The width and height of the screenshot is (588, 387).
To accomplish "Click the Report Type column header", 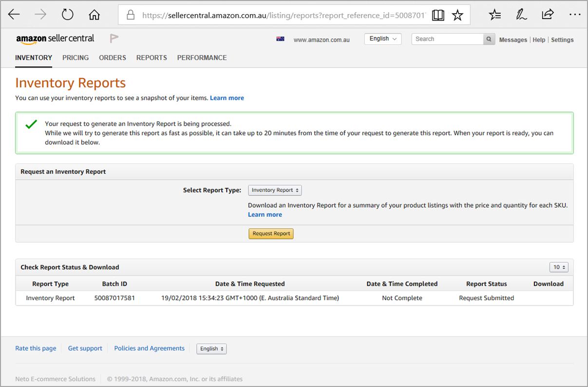I will pyautogui.click(x=51, y=284).
